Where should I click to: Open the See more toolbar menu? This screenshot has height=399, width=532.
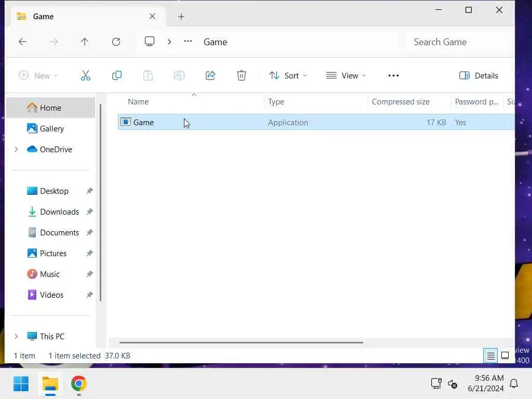coord(394,75)
